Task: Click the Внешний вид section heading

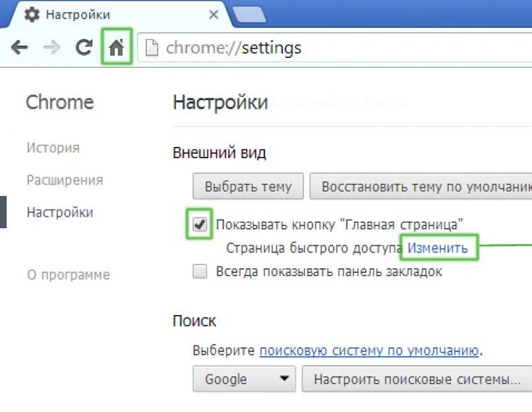Action: click(219, 153)
